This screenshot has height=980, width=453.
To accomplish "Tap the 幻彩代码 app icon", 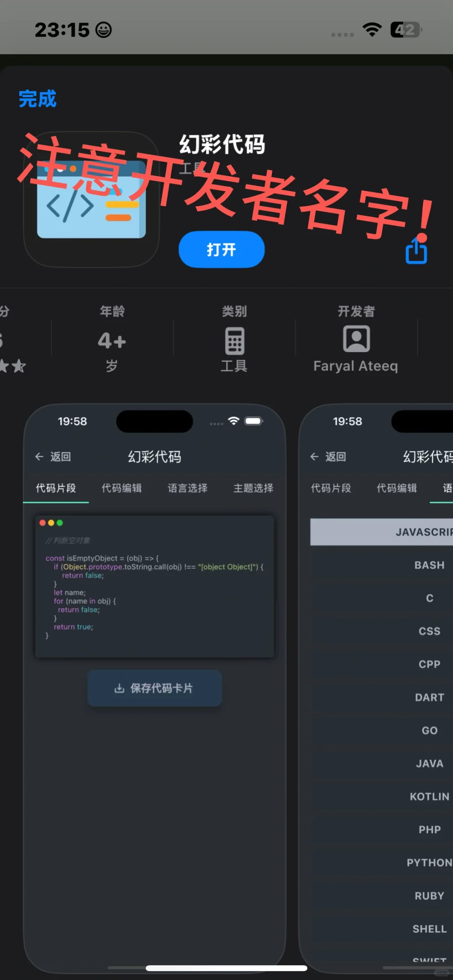I will pos(91,200).
